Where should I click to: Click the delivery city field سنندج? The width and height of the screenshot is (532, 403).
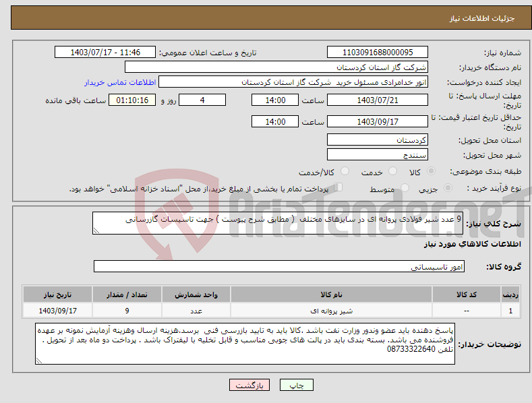pyautogui.click(x=378, y=155)
